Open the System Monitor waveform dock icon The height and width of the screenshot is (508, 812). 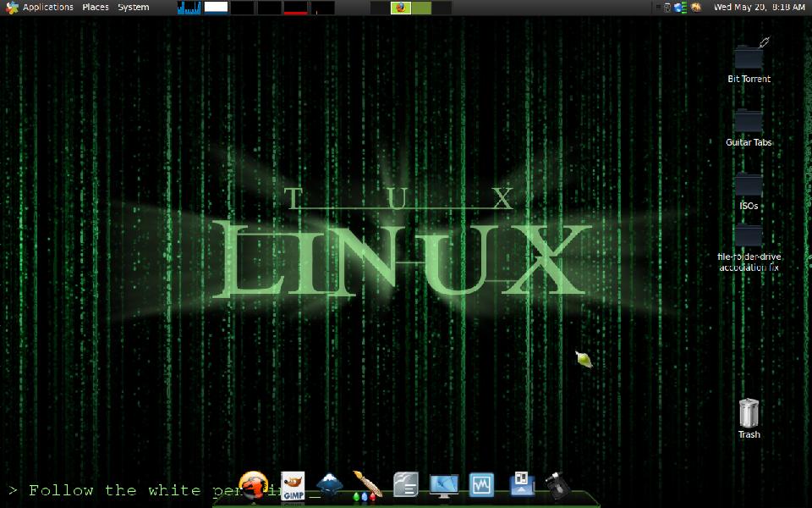tap(481, 485)
